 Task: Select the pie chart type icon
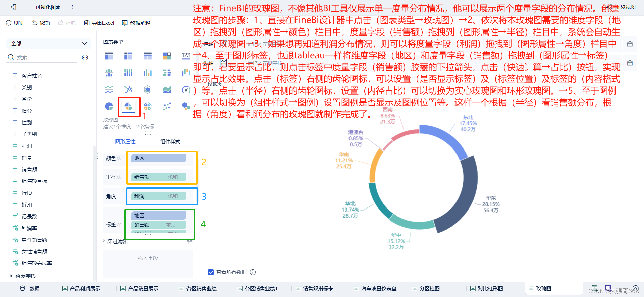tap(109, 107)
